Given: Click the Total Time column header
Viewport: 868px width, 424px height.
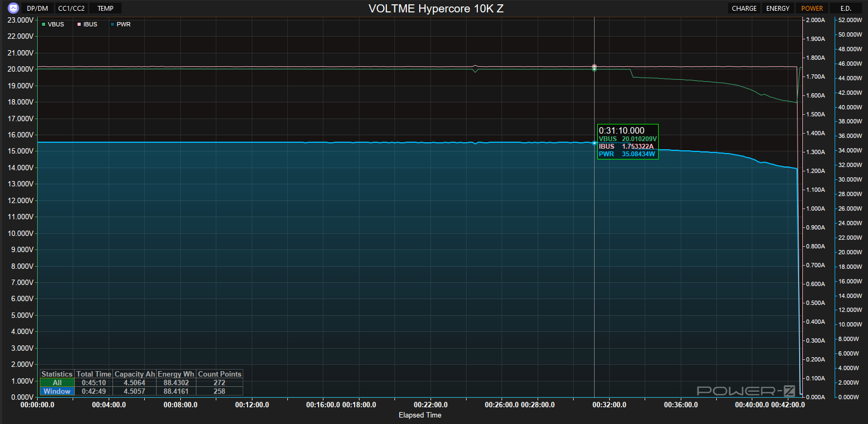Looking at the screenshot, I should [94, 374].
